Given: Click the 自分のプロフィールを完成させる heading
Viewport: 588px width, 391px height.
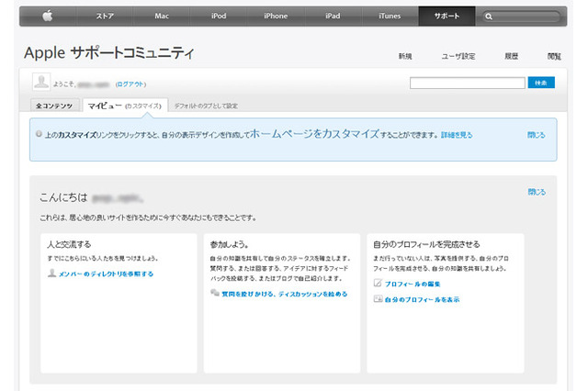Looking at the screenshot, I should coord(426,244).
